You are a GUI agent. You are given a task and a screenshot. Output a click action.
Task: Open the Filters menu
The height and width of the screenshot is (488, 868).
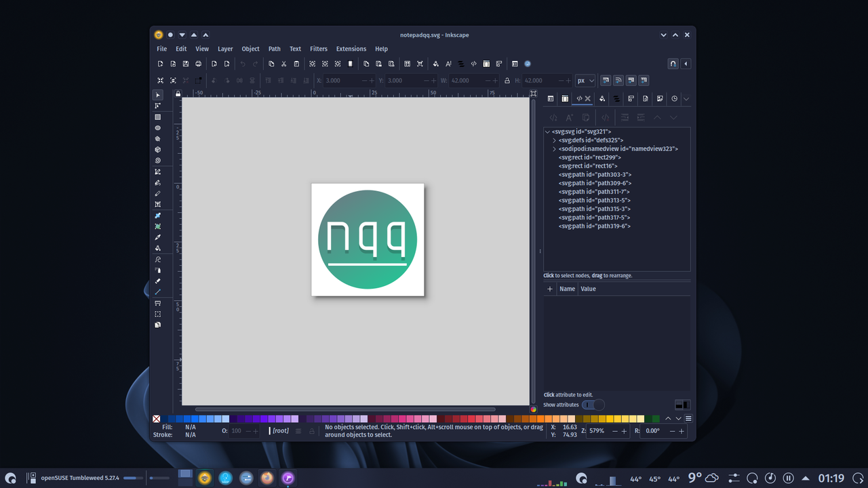point(319,49)
